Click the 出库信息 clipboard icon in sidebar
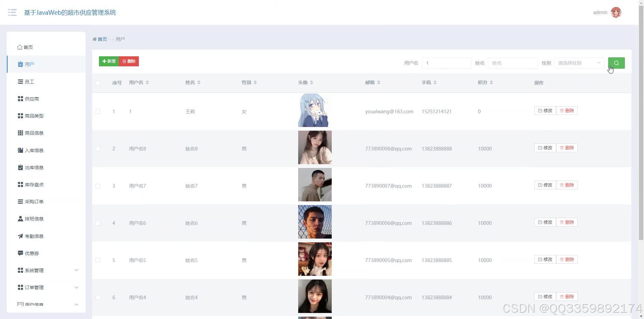This screenshot has width=644, height=319. 20,167
